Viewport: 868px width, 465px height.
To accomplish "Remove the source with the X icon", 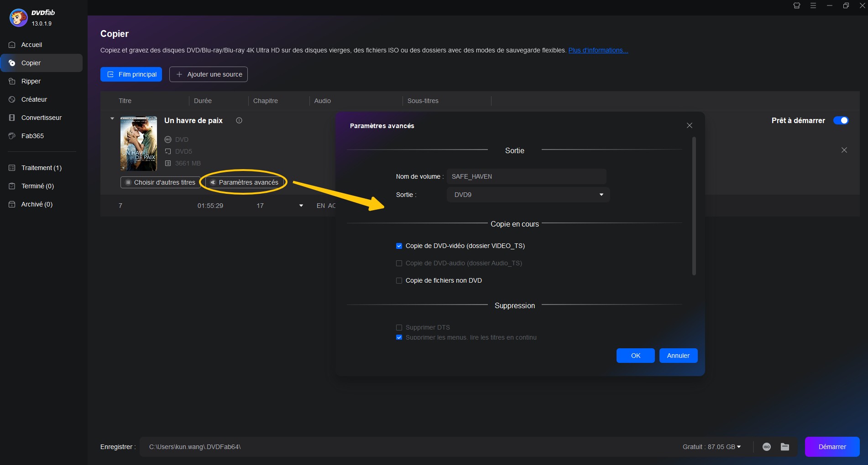I will (x=844, y=150).
